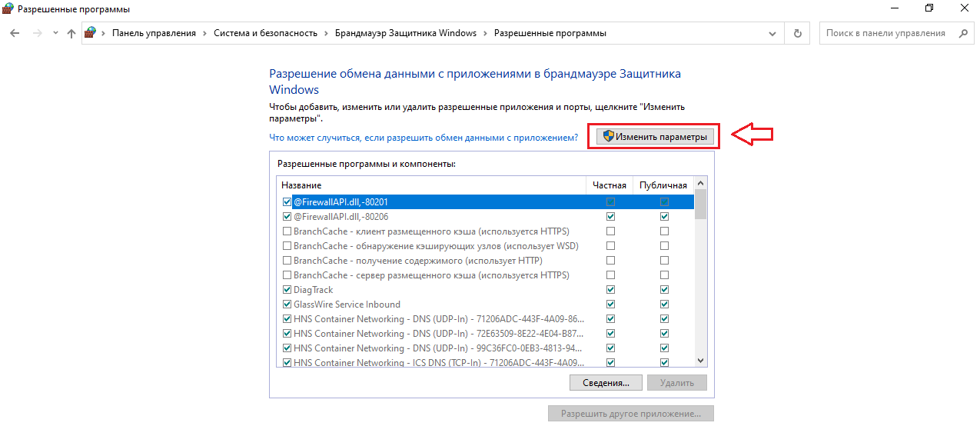Refresh the current page
980x446 pixels.
[x=797, y=33]
